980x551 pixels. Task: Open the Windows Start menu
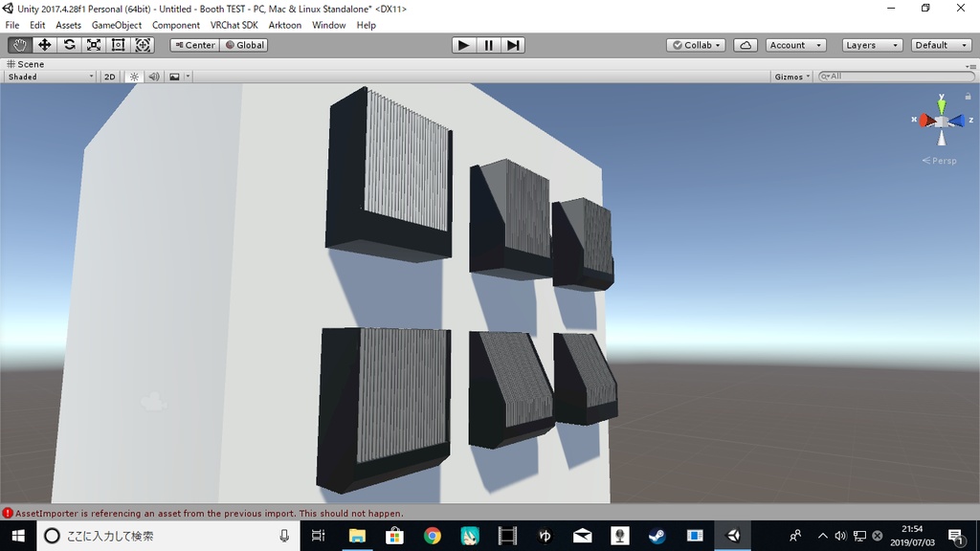[x=18, y=536]
